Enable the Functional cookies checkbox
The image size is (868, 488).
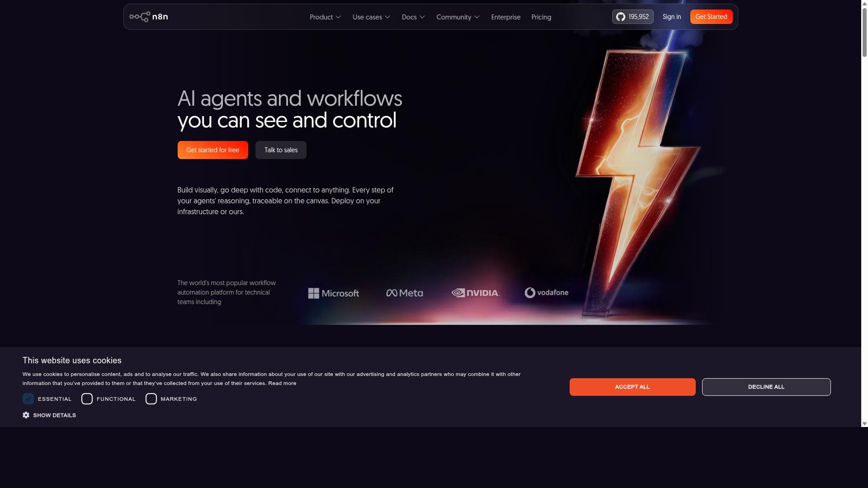tap(87, 399)
